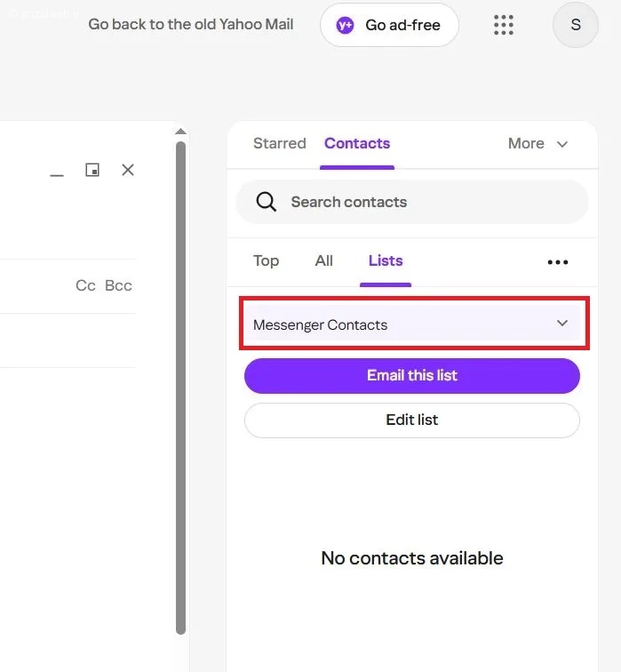The width and height of the screenshot is (621, 672).
Task: Show the Top contacts tab
Action: (x=266, y=260)
